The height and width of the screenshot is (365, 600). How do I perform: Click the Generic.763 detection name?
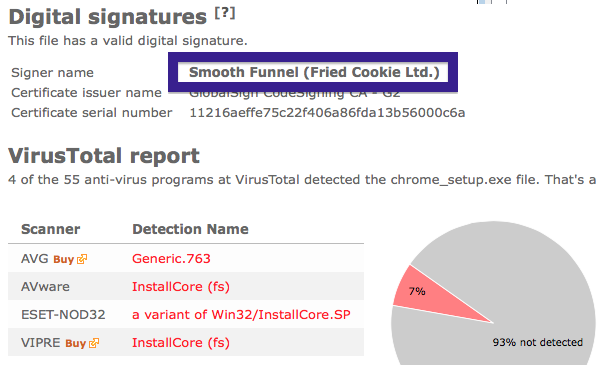pos(171,259)
